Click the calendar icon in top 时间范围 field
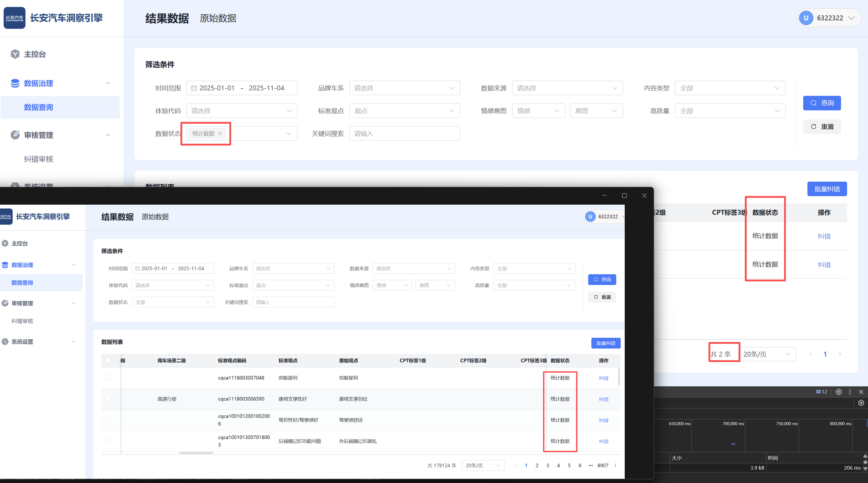 pyautogui.click(x=194, y=88)
